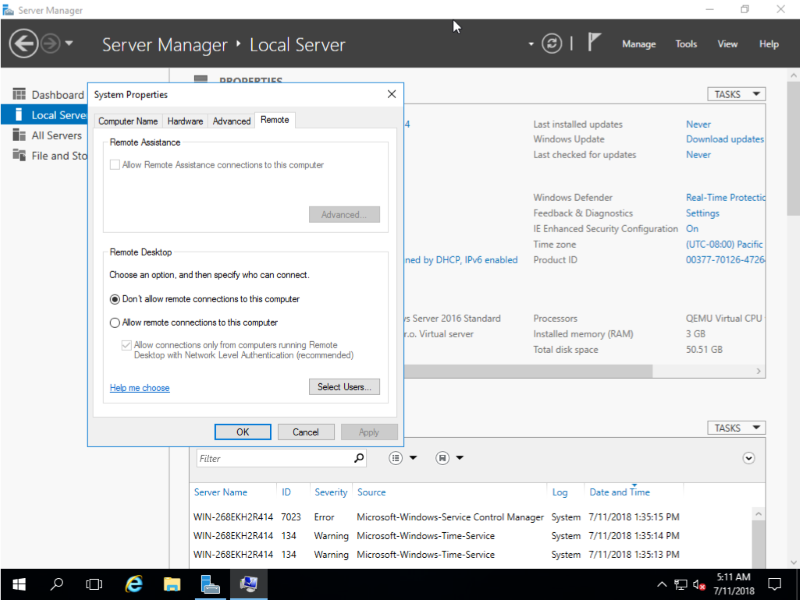The image size is (800, 600).
Task: Click the Last installed updates Never link
Action: point(698,124)
